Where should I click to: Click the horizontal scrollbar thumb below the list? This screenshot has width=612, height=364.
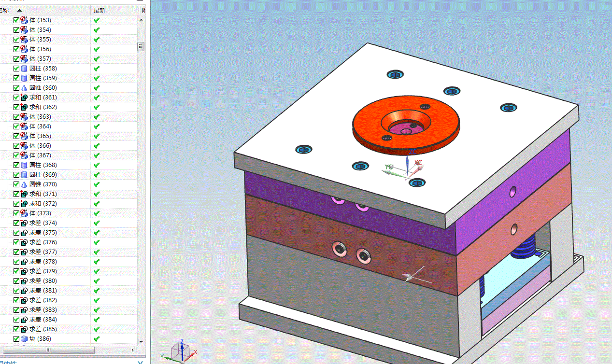tap(48, 350)
